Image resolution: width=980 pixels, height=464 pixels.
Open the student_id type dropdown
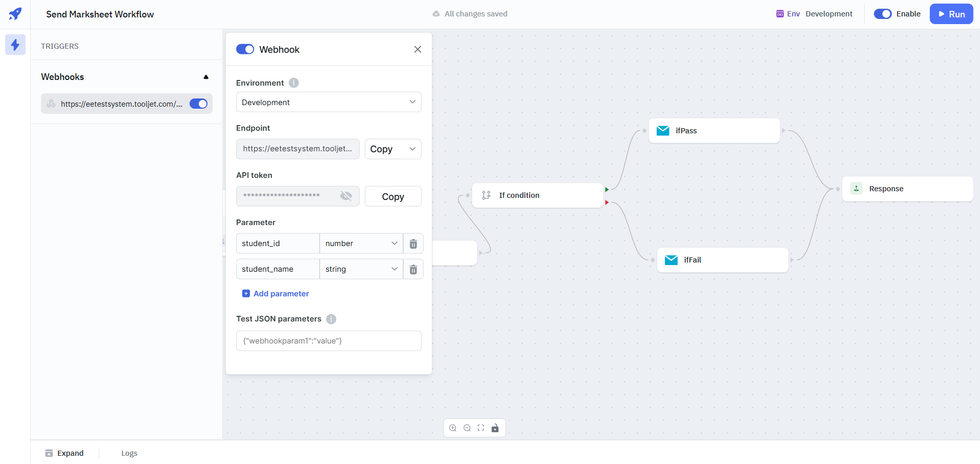[361, 244]
